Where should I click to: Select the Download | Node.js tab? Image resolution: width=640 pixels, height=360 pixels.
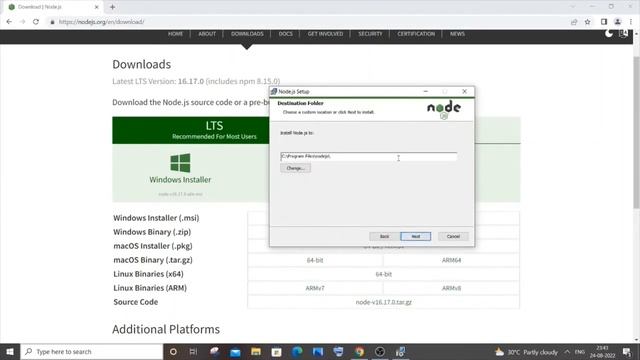(x=53, y=7)
